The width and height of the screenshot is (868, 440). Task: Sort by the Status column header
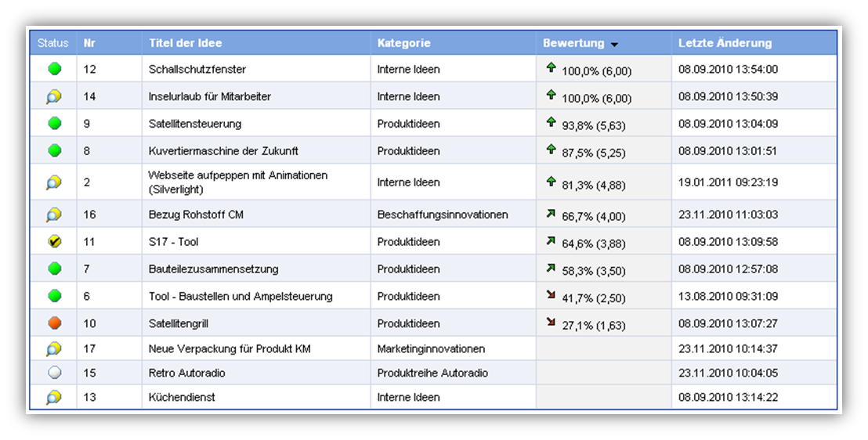point(53,43)
